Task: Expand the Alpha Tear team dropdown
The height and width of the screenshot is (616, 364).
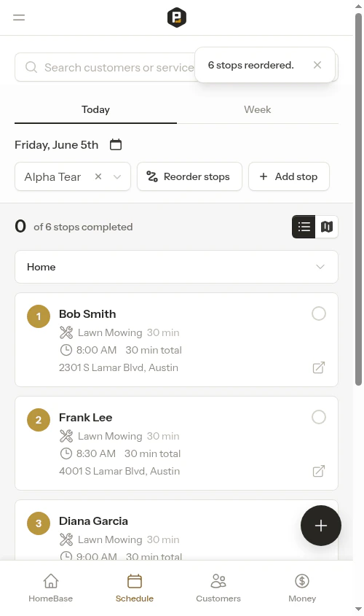Action: (x=117, y=177)
